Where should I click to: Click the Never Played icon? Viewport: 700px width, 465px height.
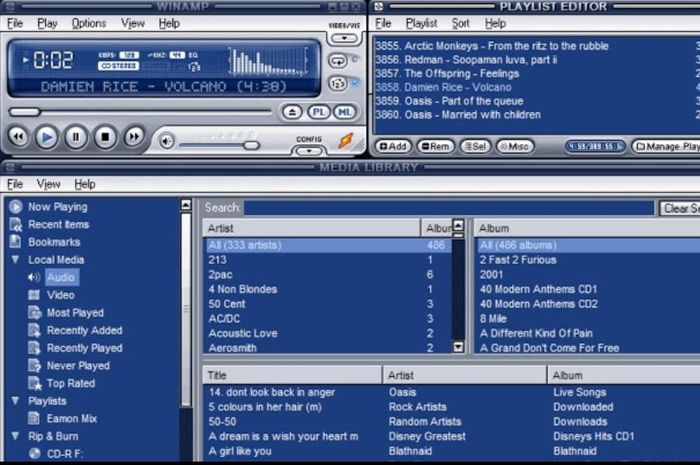click(x=34, y=365)
